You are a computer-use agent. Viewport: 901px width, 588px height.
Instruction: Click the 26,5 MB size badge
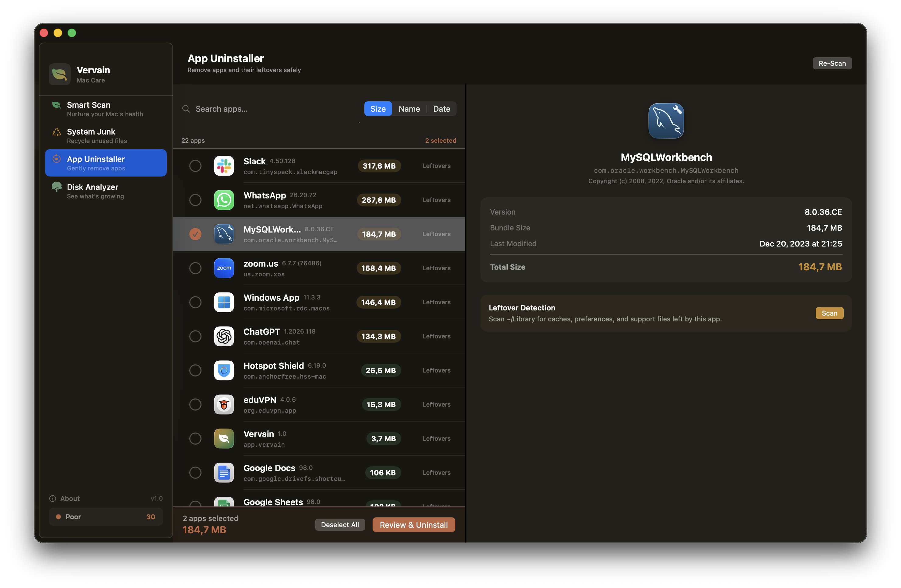point(380,370)
